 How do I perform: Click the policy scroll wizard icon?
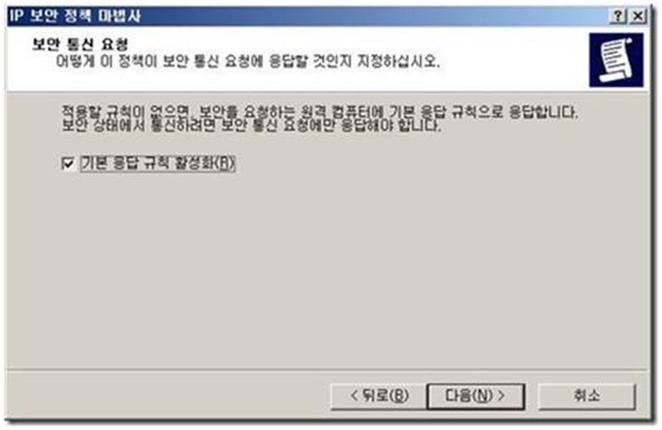pos(616,60)
